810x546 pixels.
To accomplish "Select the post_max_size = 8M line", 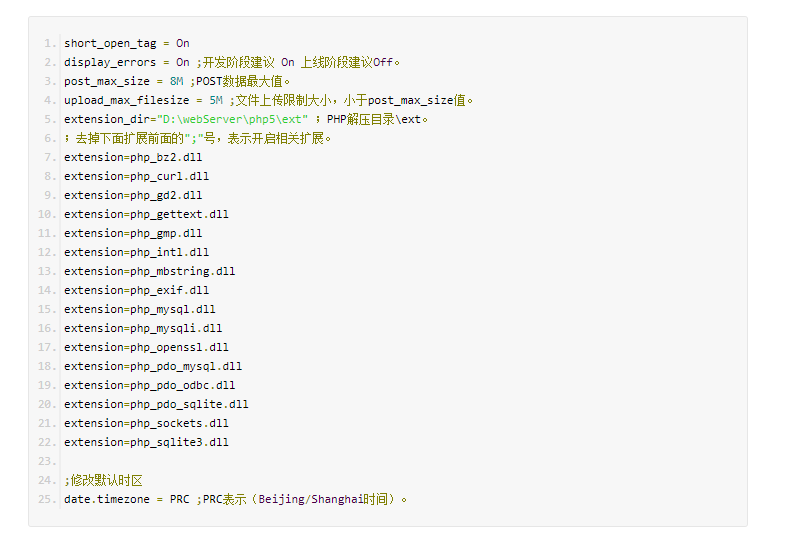I will click(x=124, y=81).
